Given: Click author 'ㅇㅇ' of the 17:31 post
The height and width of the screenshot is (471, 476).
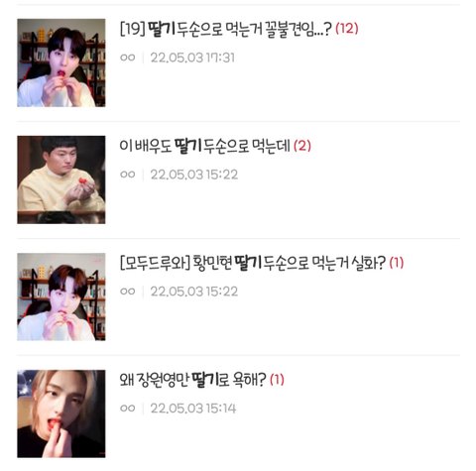Looking at the screenshot, I should tap(128, 58).
